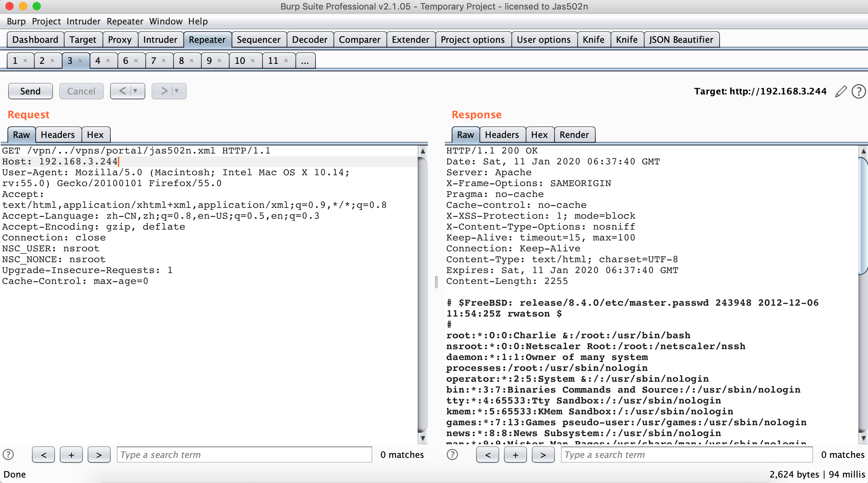Select the request Hex view tab
The width and height of the screenshot is (868, 483).
(95, 135)
